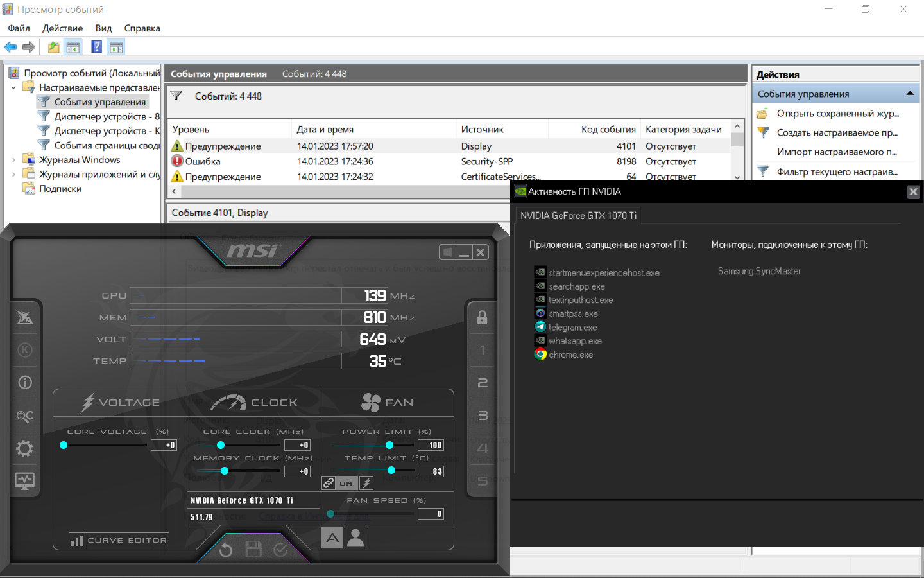Launch the OC Scanner icon in Afterburner

click(25, 416)
